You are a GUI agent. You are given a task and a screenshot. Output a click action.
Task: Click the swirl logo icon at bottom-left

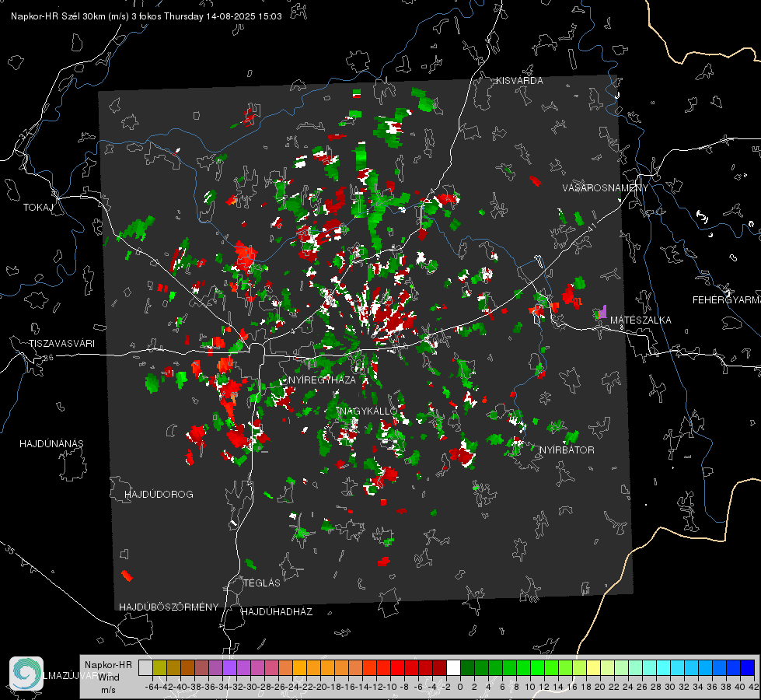click(26, 674)
